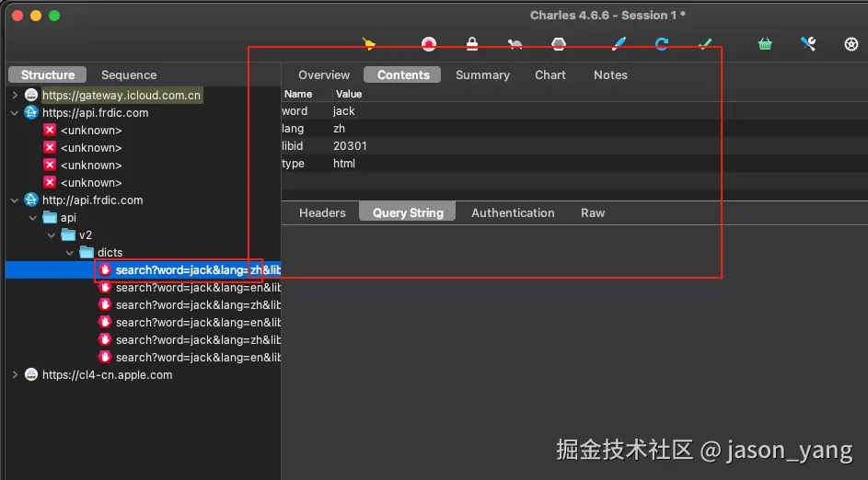Open the Overview tab
Screen dimensions: 868x480
324,74
